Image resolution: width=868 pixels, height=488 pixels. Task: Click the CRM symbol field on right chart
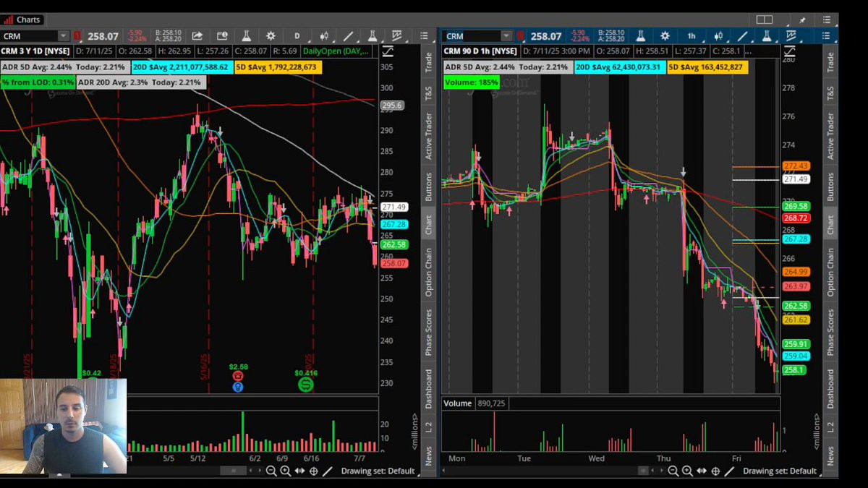coord(472,36)
